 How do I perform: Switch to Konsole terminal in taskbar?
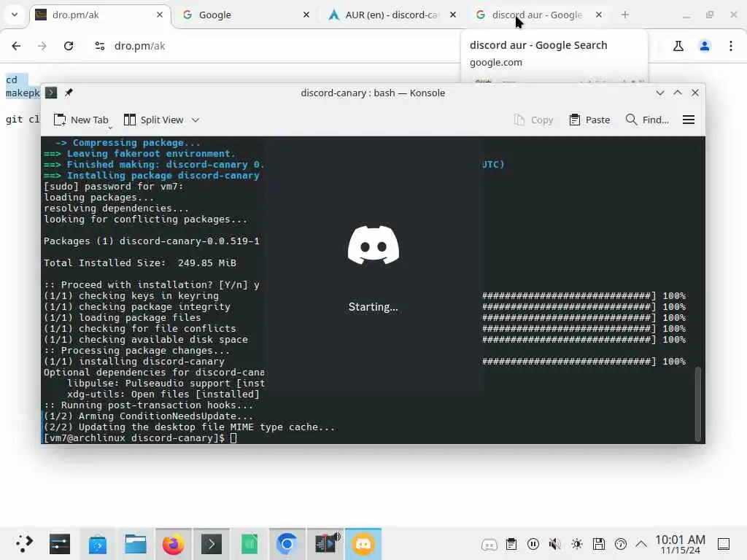pos(211,544)
